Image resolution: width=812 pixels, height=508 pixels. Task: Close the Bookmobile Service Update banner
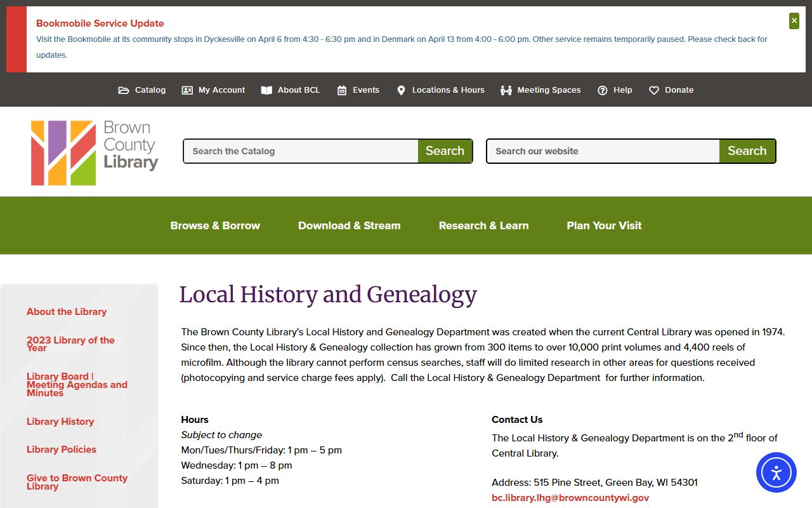tap(794, 21)
